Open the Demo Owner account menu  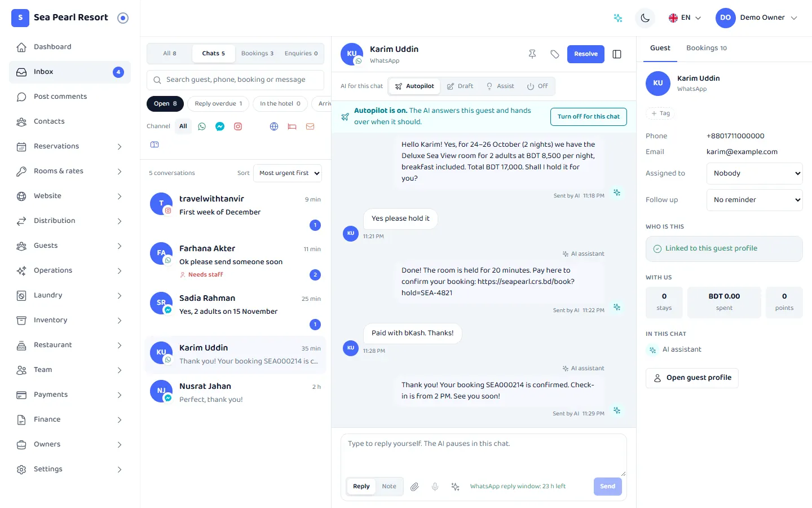point(757,18)
